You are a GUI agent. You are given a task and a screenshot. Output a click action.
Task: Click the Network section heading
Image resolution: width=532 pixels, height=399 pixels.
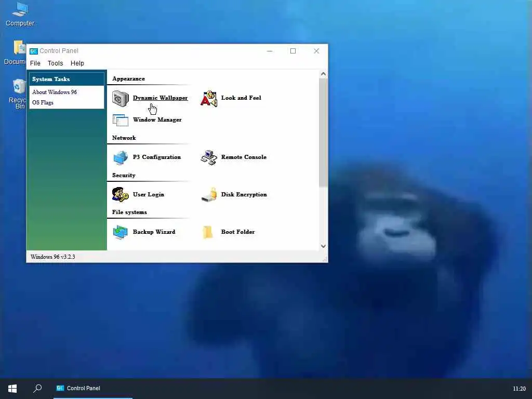coord(124,138)
